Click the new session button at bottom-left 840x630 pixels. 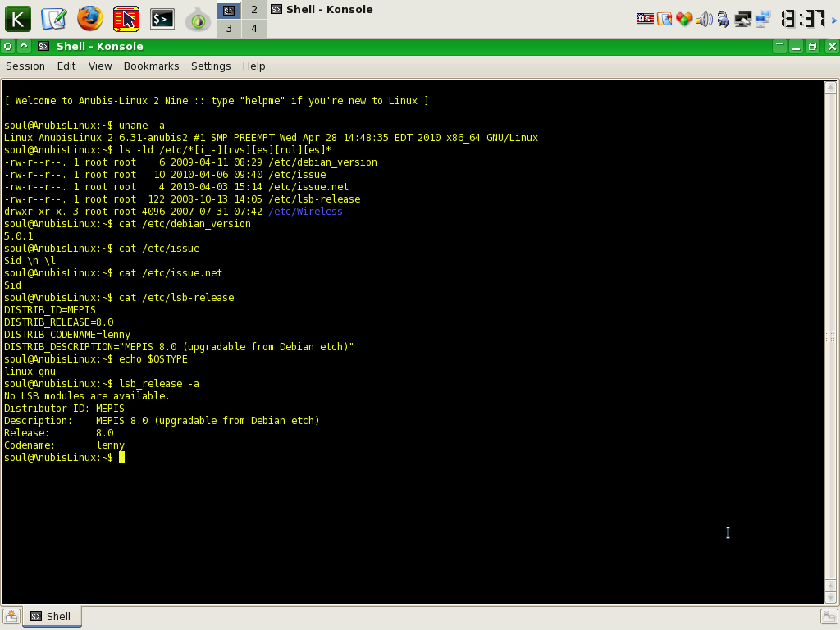(11, 617)
